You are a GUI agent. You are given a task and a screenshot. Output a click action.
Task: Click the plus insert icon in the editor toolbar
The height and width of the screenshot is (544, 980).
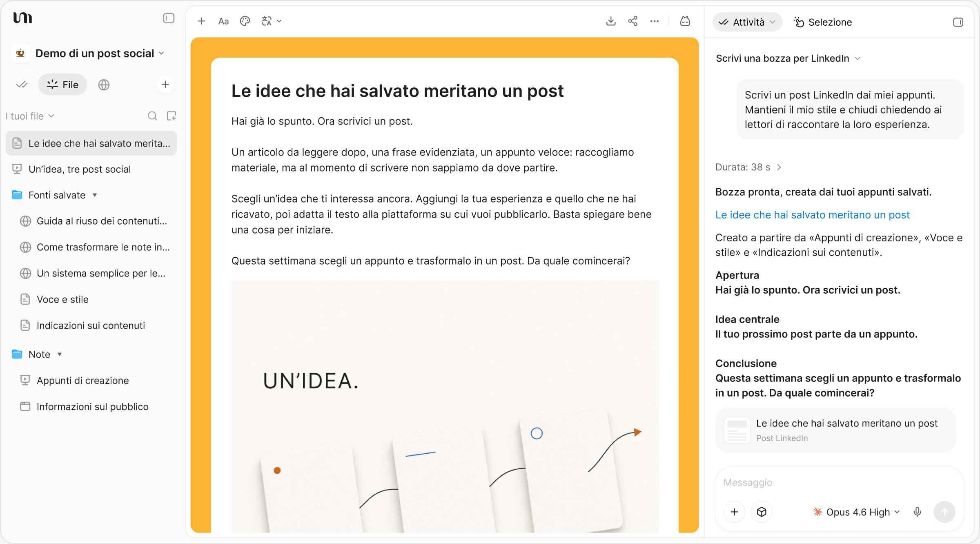(x=201, y=21)
